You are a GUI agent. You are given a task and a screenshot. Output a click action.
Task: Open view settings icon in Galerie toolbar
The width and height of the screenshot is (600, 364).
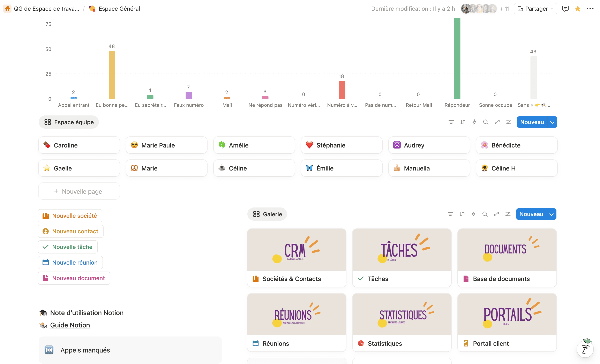[508, 214]
